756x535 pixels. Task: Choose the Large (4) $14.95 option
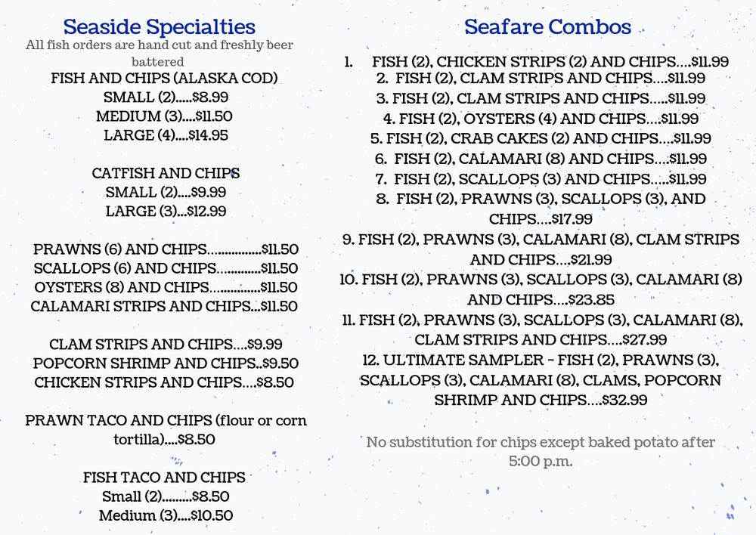point(166,135)
